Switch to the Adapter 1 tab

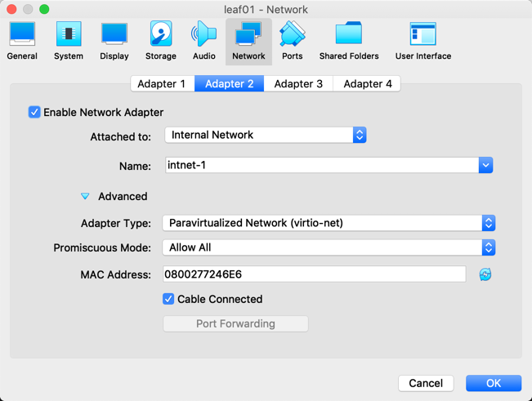161,83
